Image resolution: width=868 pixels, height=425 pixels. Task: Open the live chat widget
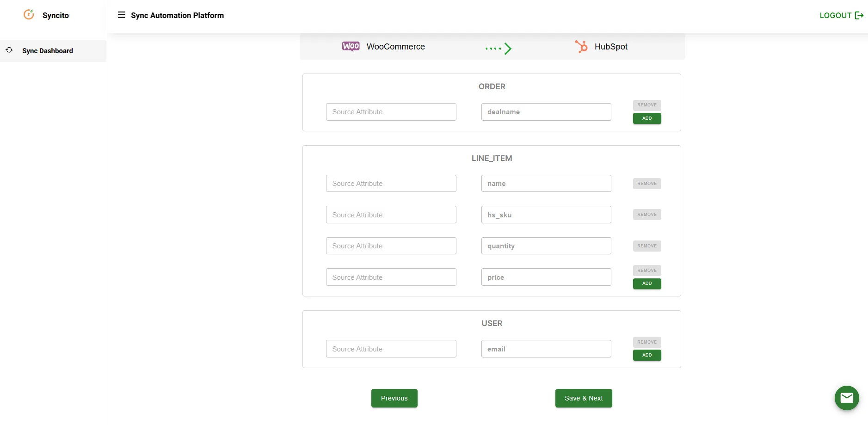(847, 398)
